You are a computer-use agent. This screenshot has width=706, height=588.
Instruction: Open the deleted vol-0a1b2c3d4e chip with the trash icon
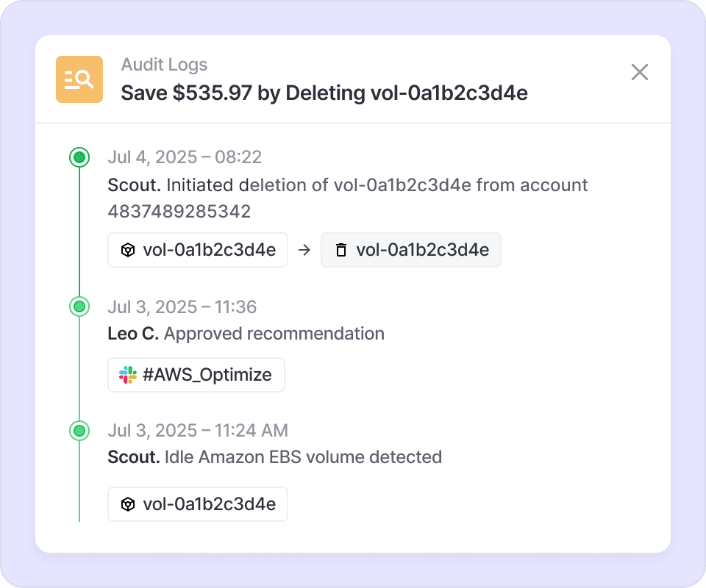(x=411, y=250)
